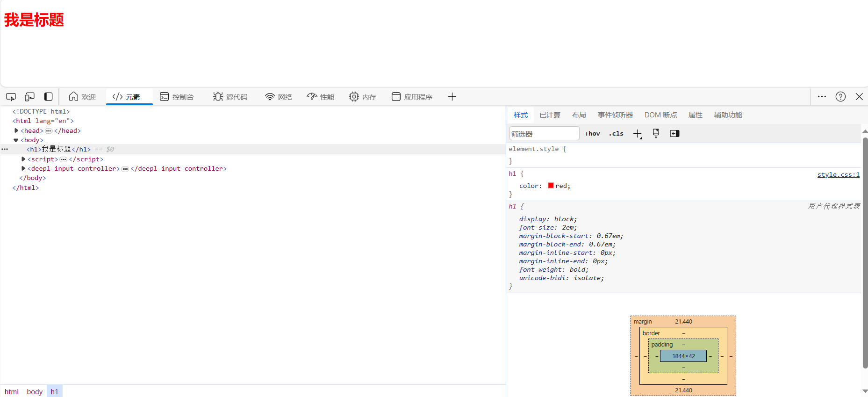Select html in the breadcrumb bar
The height and width of the screenshot is (397, 868).
[x=12, y=391]
